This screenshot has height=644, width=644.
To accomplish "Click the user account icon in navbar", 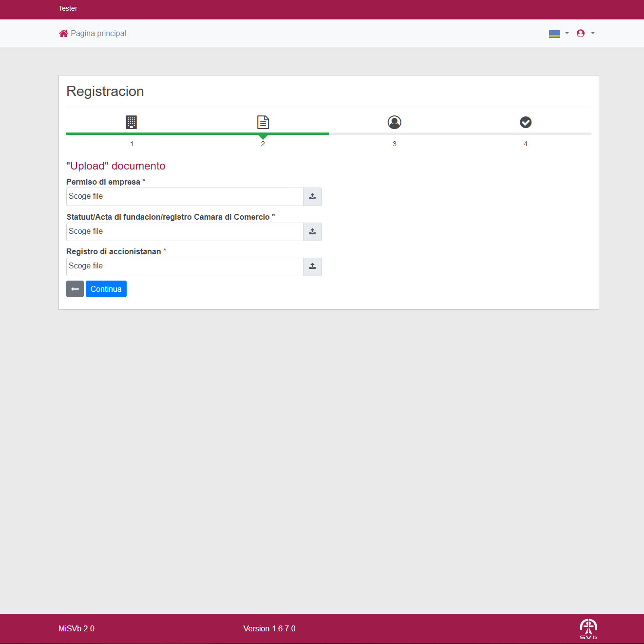I will coord(580,34).
